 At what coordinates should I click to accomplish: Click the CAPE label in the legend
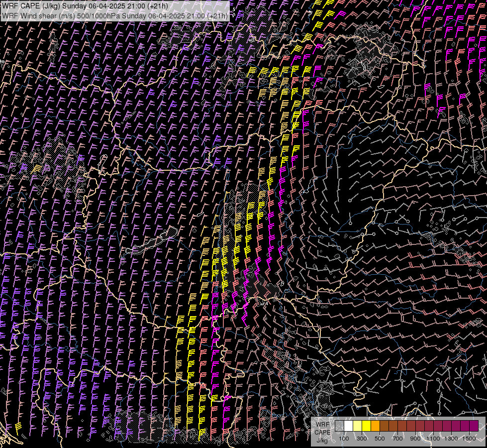[x=322, y=433]
